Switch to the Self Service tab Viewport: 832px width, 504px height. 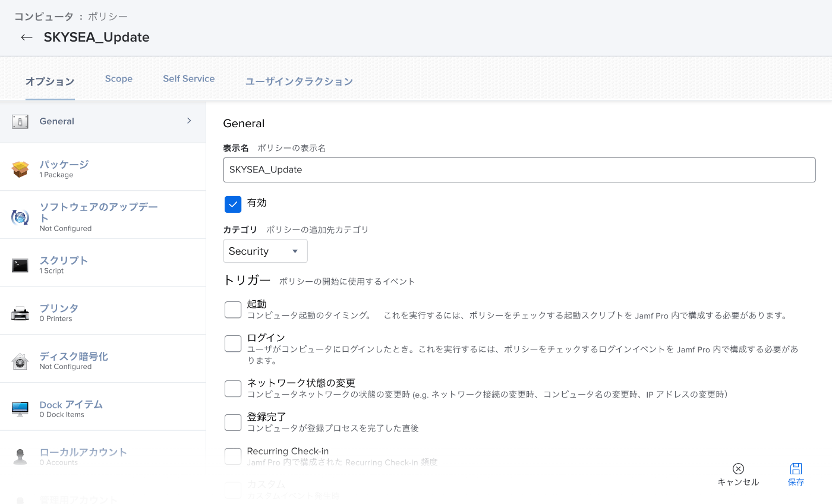[x=189, y=78]
